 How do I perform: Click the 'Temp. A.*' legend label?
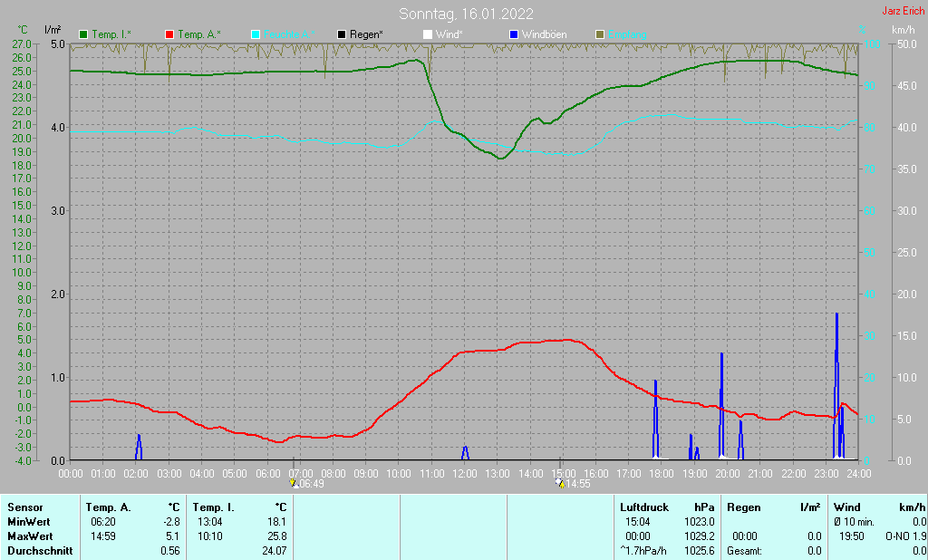tap(199, 34)
